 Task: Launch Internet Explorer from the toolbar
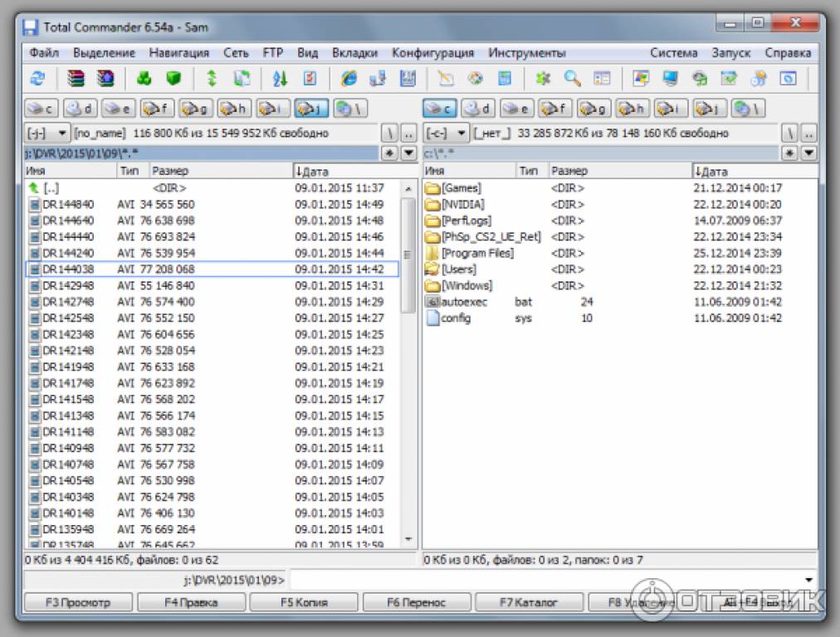click(349, 79)
